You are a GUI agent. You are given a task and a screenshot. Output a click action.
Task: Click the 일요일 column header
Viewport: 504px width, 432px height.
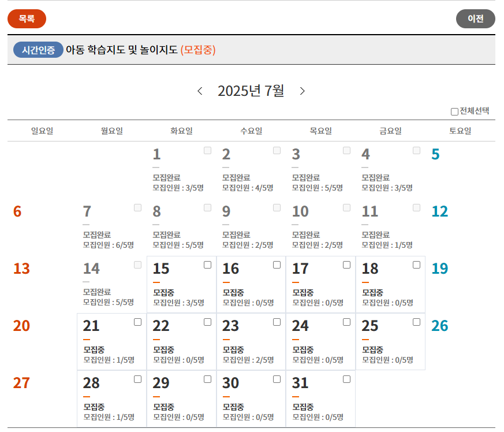(42, 131)
